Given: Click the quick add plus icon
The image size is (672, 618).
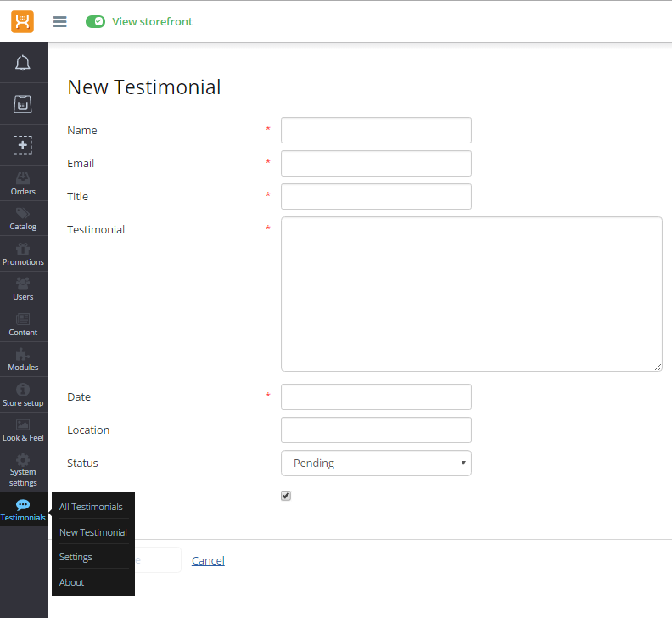Looking at the screenshot, I should click(23, 145).
